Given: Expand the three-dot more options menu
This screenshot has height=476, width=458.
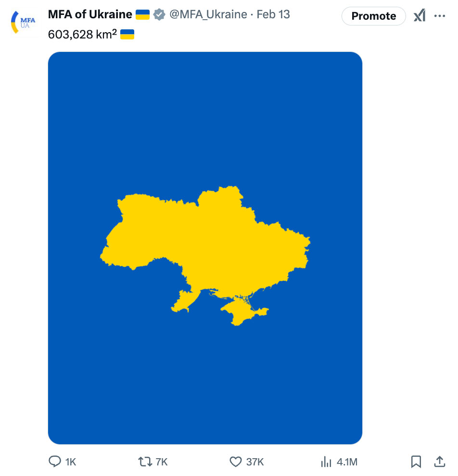Looking at the screenshot, I should tap(439, 16).
